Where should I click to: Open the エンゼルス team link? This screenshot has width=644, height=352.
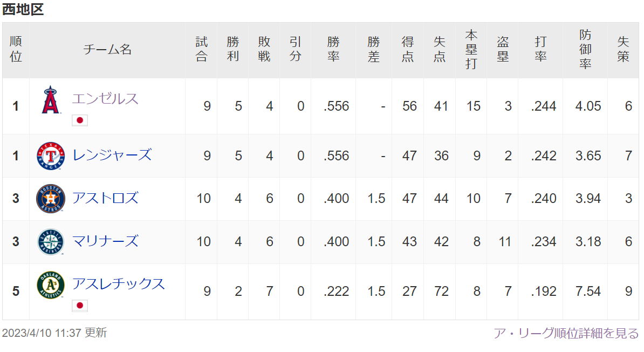tap(105, 99)
